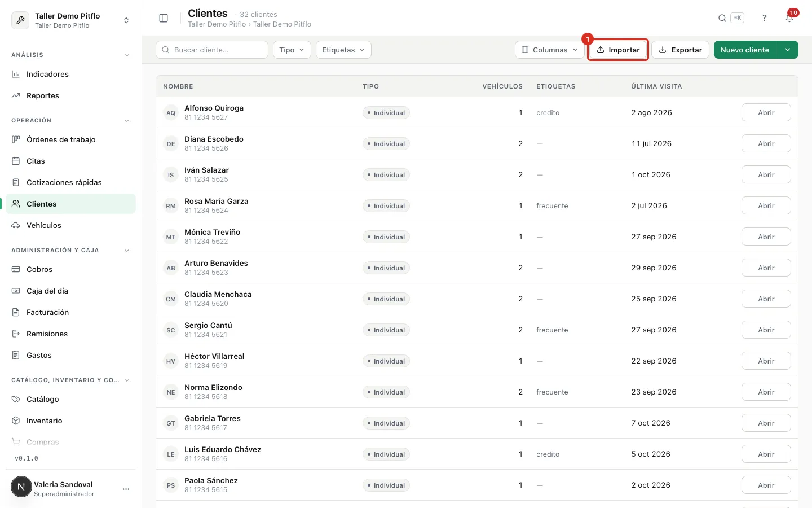The width and height of the screenshot is (812, 508).
Task: Click the VEHÍCULOS column header
Action: 502,86
